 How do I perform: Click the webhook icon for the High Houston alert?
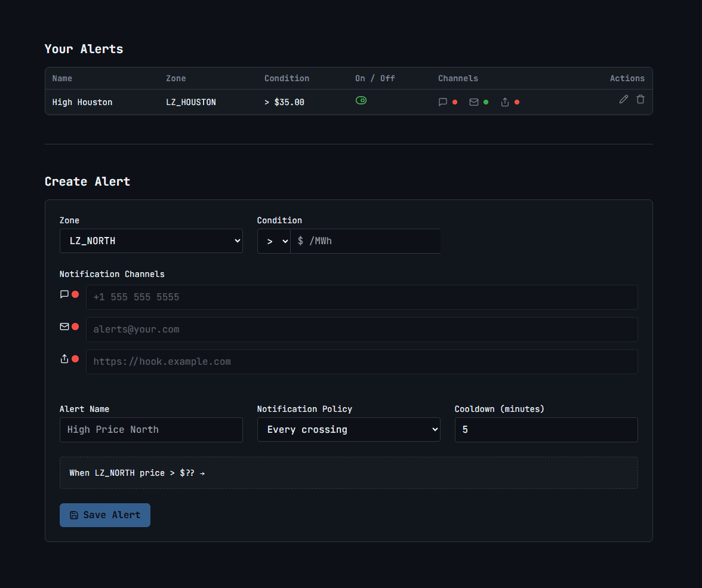click(504, 101)
